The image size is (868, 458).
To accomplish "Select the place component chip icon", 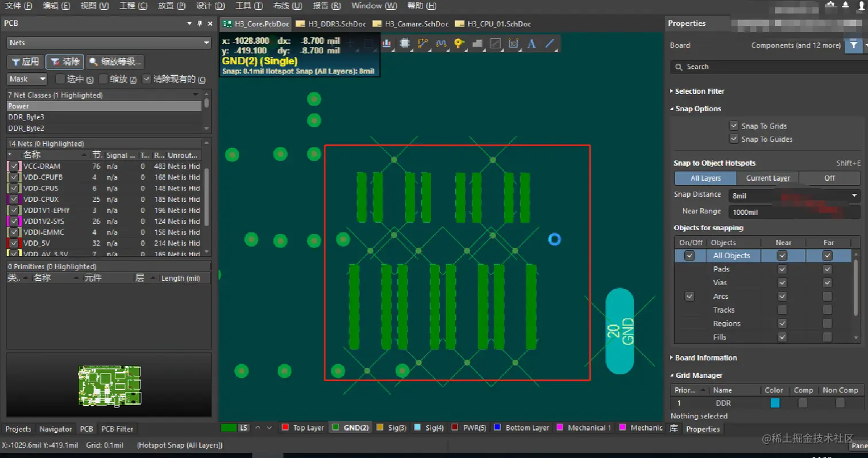I will pyautogui.click(x=405, y=43).
